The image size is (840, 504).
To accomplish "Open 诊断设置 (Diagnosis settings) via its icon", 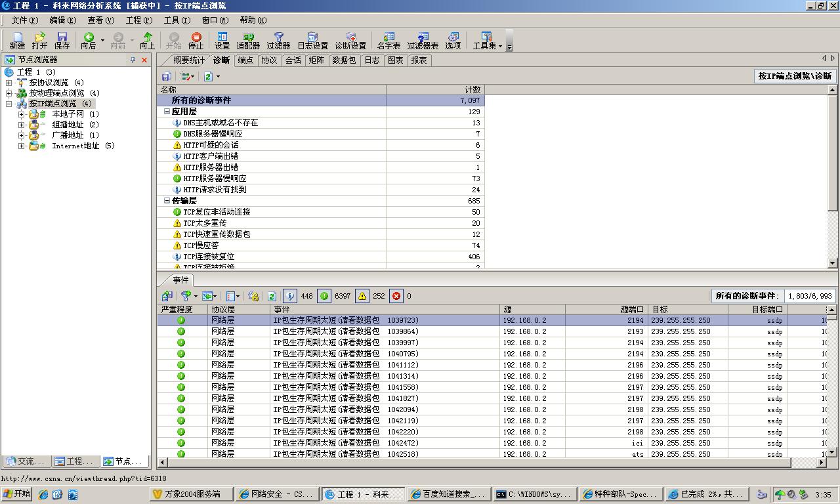I will (352, 39).
